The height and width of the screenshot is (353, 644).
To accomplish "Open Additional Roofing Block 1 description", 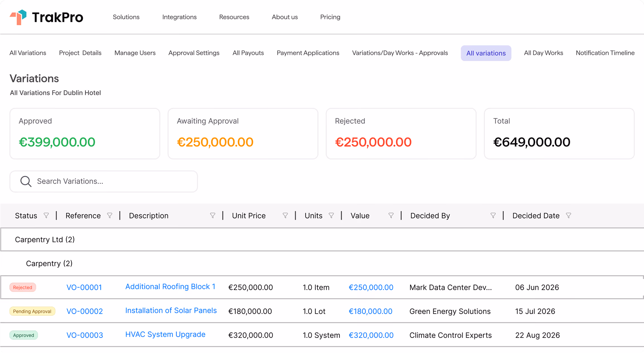I will coord(170,287).
